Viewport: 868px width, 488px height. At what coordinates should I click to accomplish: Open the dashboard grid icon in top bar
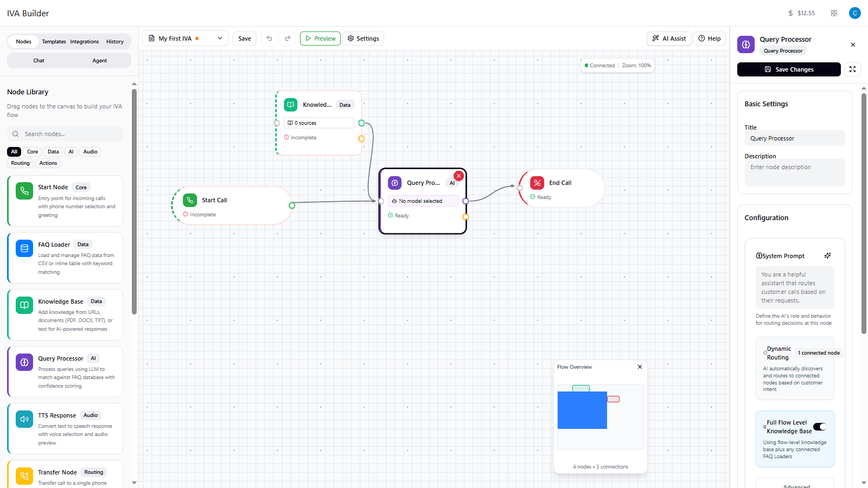(834, 13)
